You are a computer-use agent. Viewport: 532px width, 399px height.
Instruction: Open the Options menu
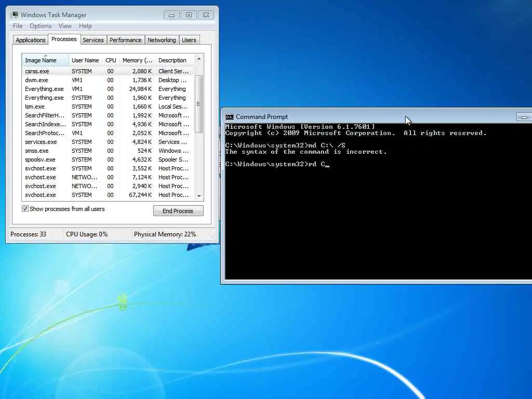point(41,26)
